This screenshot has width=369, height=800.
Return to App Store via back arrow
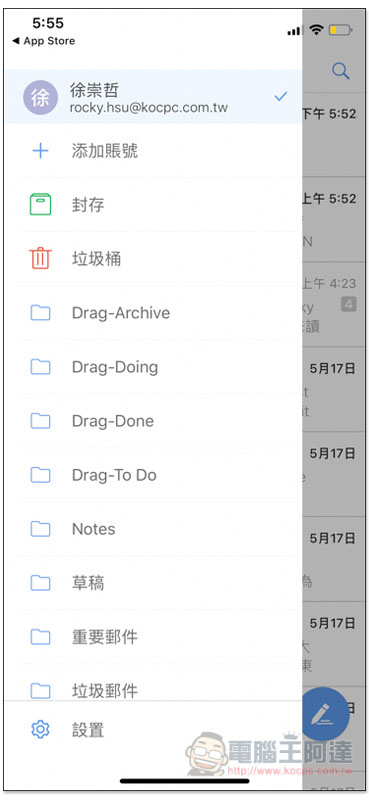coord(43,41)
